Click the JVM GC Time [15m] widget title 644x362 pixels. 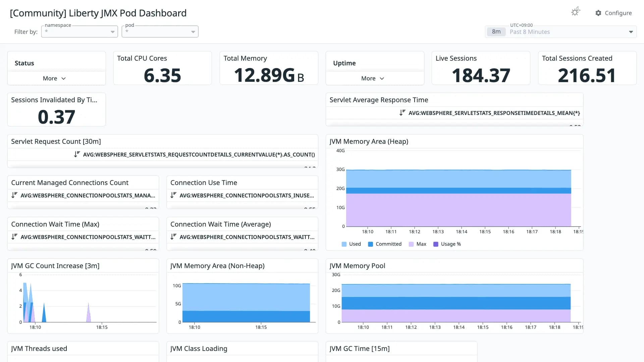pyautogui.click(x=359, y=349)
